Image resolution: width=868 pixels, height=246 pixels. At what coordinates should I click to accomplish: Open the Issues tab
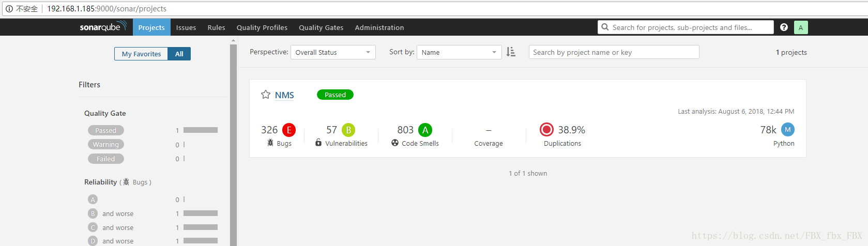(186, 27)
